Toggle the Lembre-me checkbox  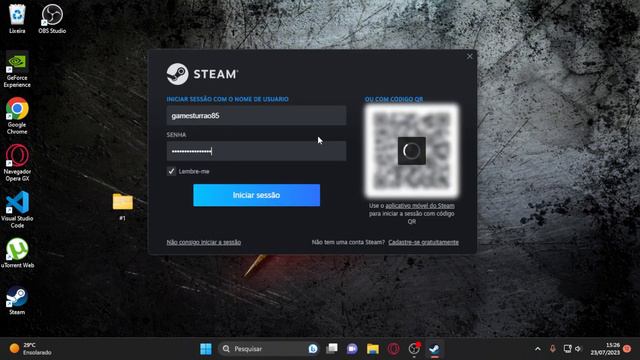point(171,171)
